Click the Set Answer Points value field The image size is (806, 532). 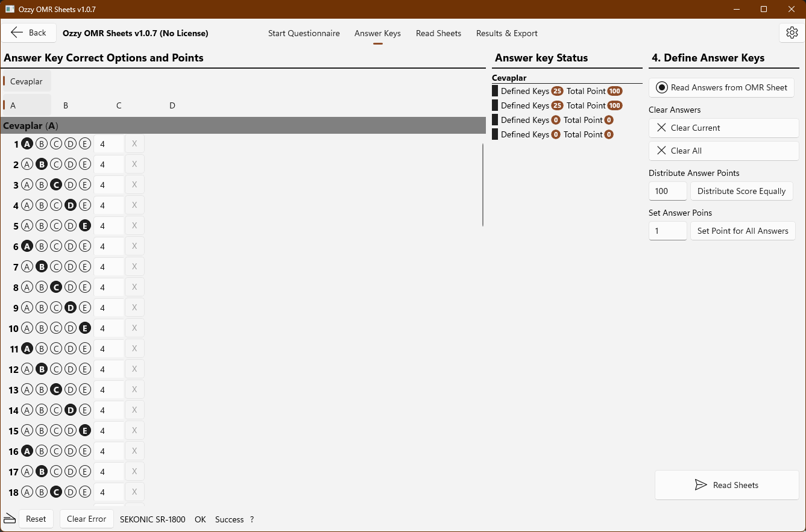667,231
